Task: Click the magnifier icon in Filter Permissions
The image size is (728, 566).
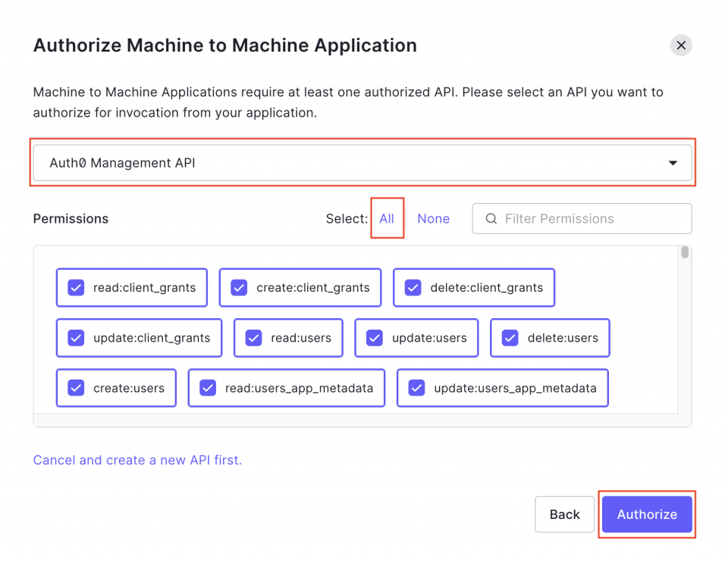Action: (x=491, y=218)
